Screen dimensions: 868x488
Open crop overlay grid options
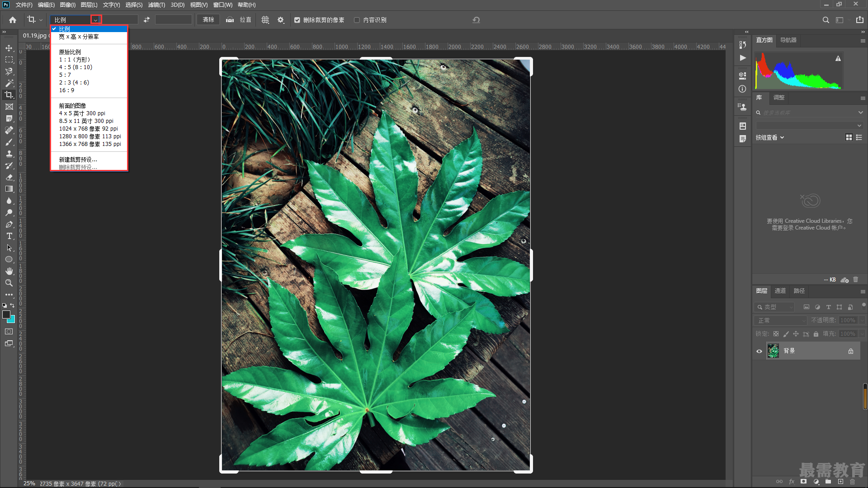pyautogui.click(x=265, y=20)
